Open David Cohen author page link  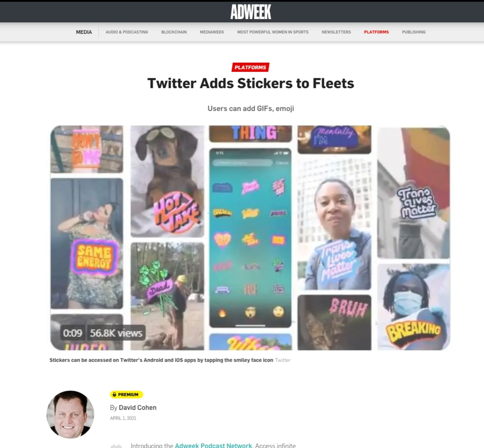pos(137,408)
